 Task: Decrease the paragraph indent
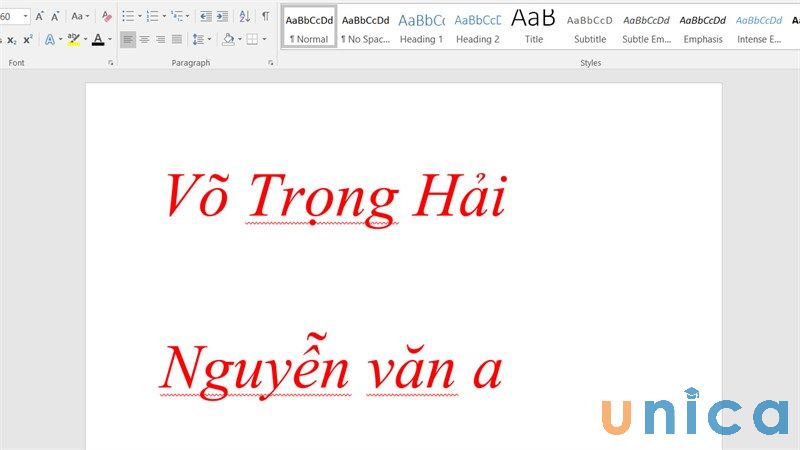pyautogui.click(x=206, y=16)
